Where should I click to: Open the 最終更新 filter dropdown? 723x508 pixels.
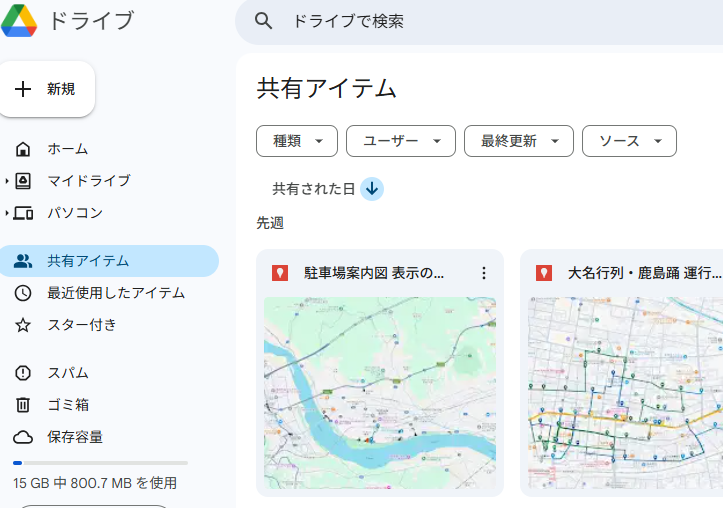518,141
